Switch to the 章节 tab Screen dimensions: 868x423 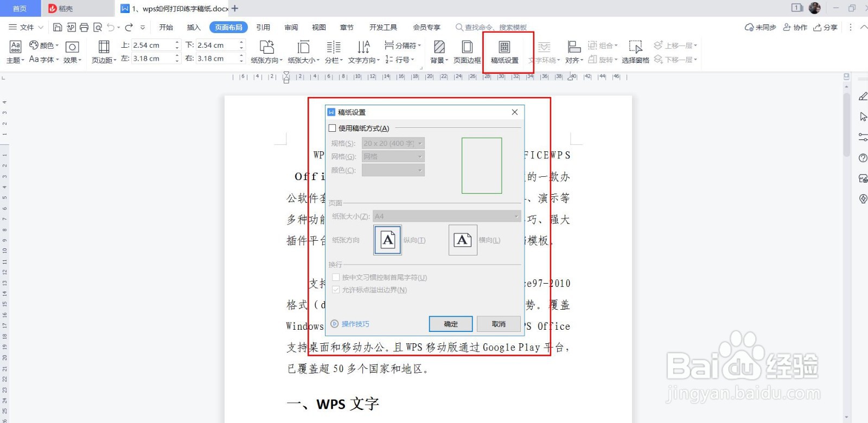(x=347, y=27)
